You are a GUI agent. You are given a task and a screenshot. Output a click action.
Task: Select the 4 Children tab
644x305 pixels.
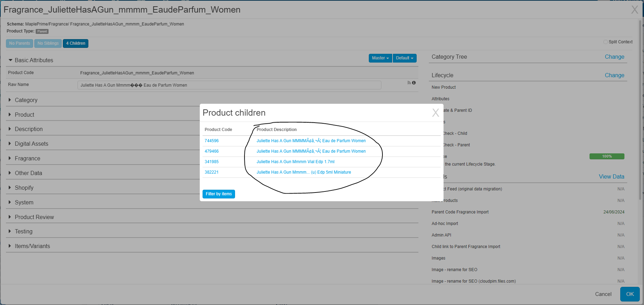pyautogui.click(x=75, y=43)
